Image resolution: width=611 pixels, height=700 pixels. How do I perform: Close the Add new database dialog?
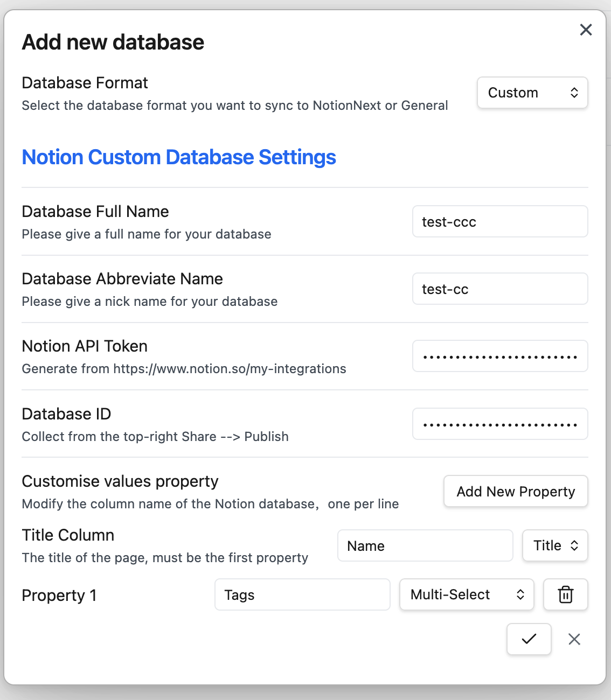(586, 30)
